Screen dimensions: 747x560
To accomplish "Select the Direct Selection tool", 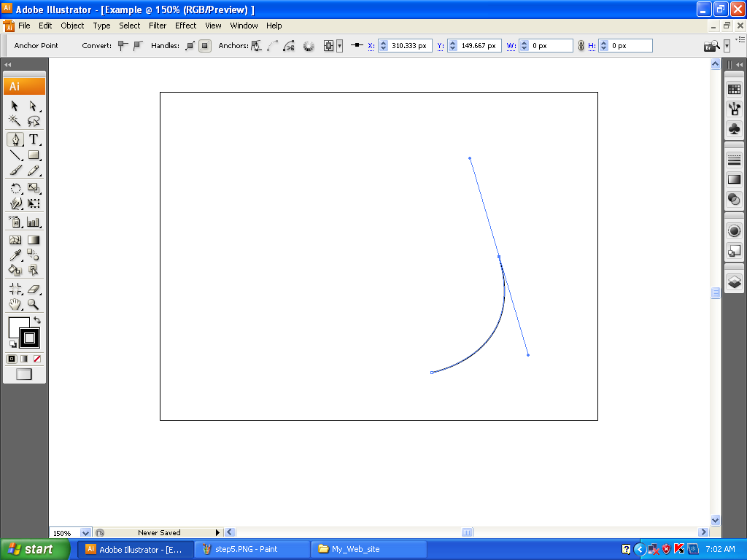I will pyautogui.click(x=33, y=106).
